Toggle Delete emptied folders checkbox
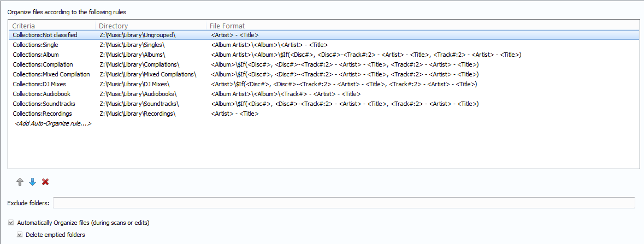This screenshot has height=244, width=644. click(20, 235)
